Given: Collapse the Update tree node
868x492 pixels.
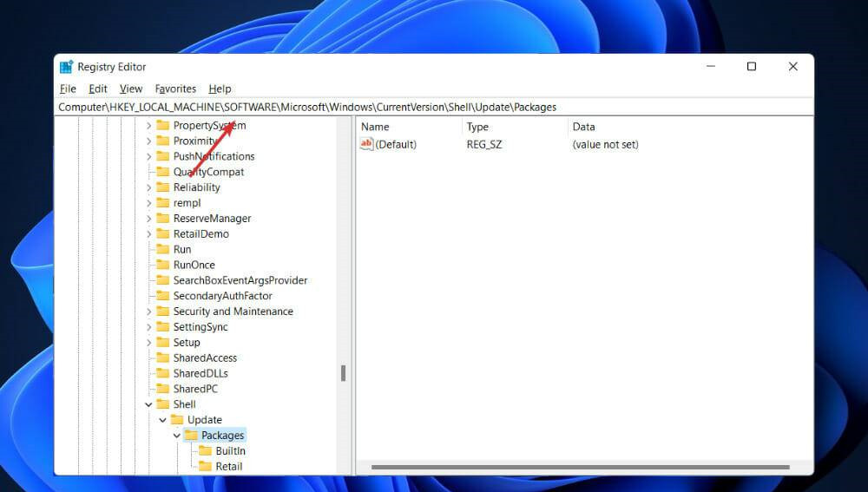Looking at the screenshot, I should [162, 420].
